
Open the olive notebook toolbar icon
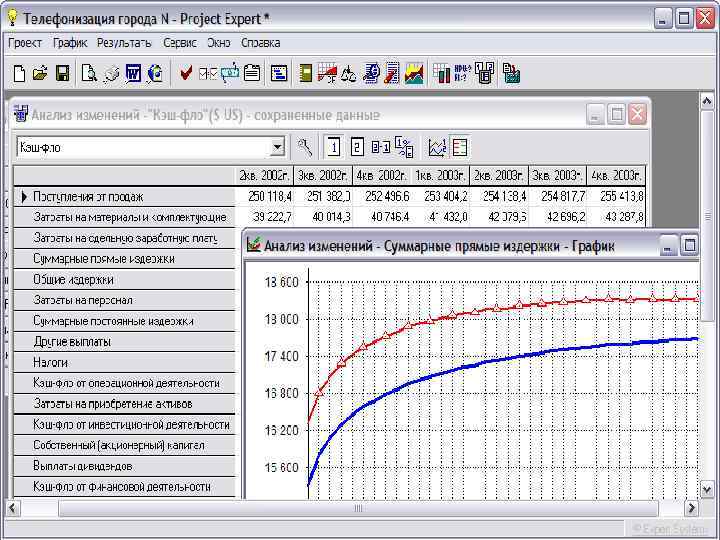(x=305, y=73)
